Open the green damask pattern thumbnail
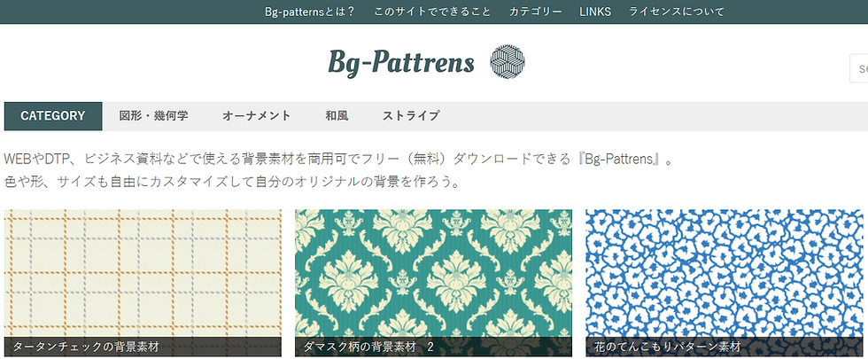This screenshot has height=359, width=868. pyautogui.click(x=433, y=273)
